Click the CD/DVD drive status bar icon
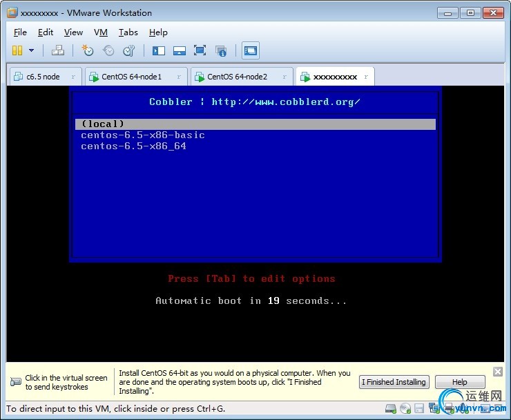Image resolution: width=511 pixels, height=420 pixels. (x=405, y=408)
